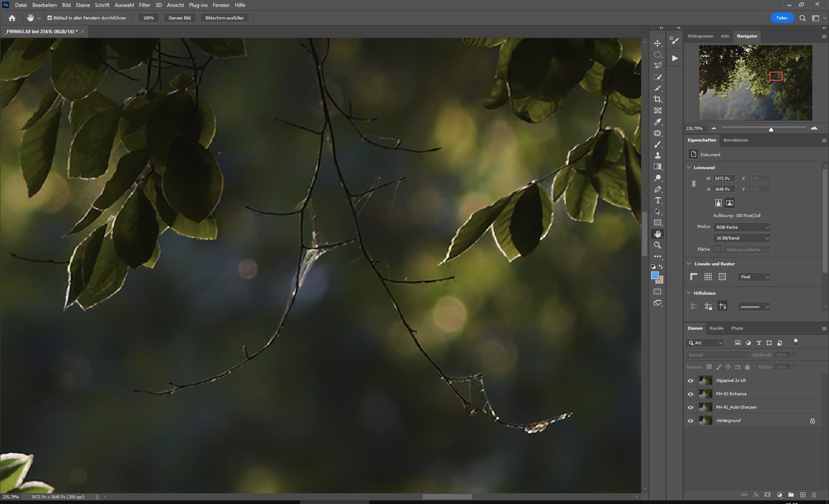Select the Clone Stamp tool
This screenshot has width=829, height=504.
658,155
